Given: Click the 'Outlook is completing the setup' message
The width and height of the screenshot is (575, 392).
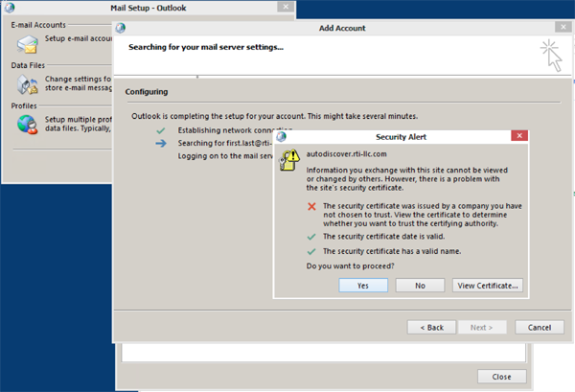Looking at the screenshot, I should click(275, 116).
